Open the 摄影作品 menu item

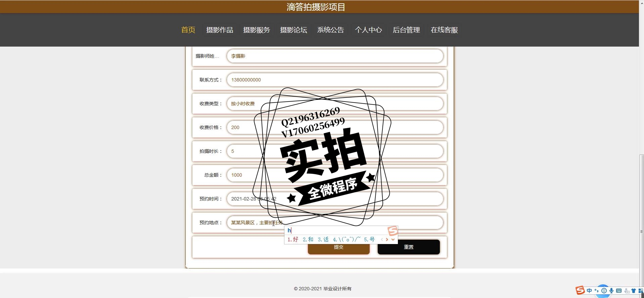220,30
